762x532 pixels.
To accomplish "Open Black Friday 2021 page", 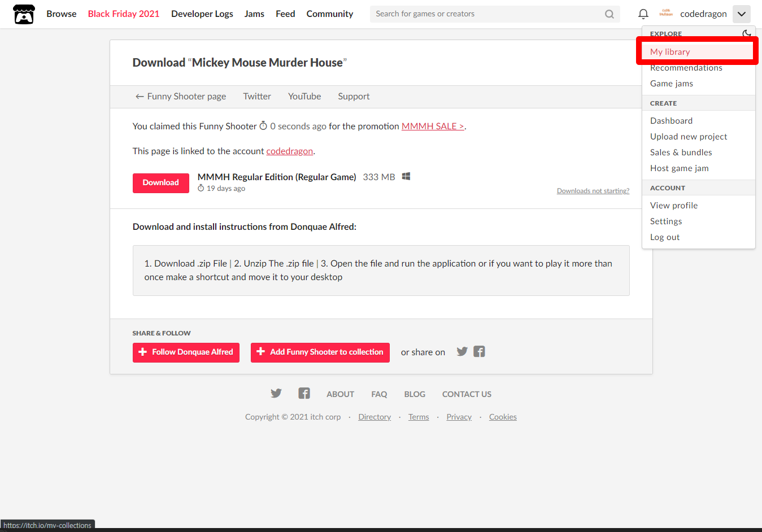I will coord(124,14).
